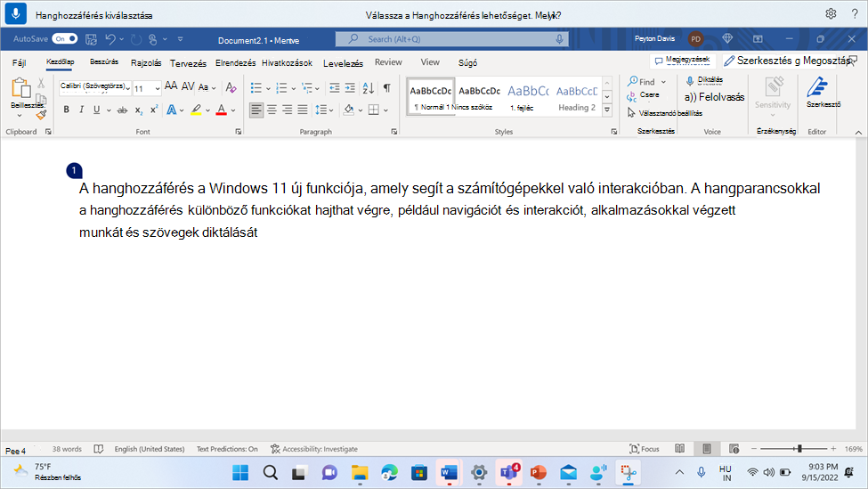Image resolution: width=868 pixels, height=489 pixels.
Task: Click the voice access microphone button
Action: (x=15, y=14)
